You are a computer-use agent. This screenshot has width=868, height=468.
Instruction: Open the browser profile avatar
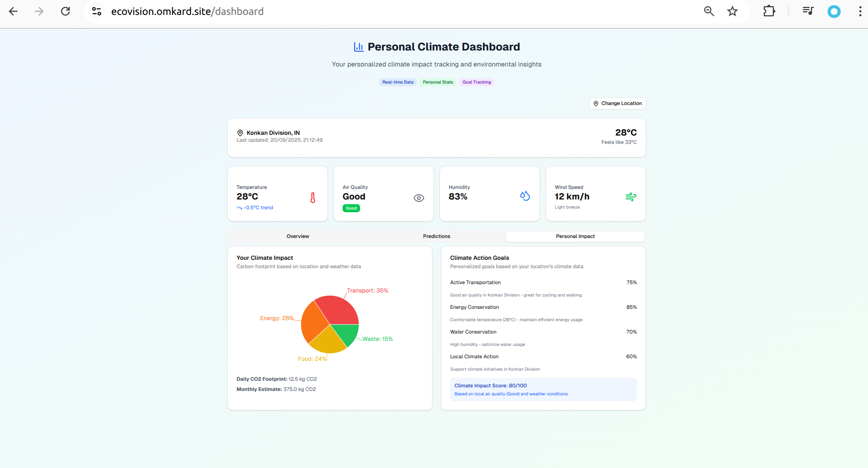[834, 12]
